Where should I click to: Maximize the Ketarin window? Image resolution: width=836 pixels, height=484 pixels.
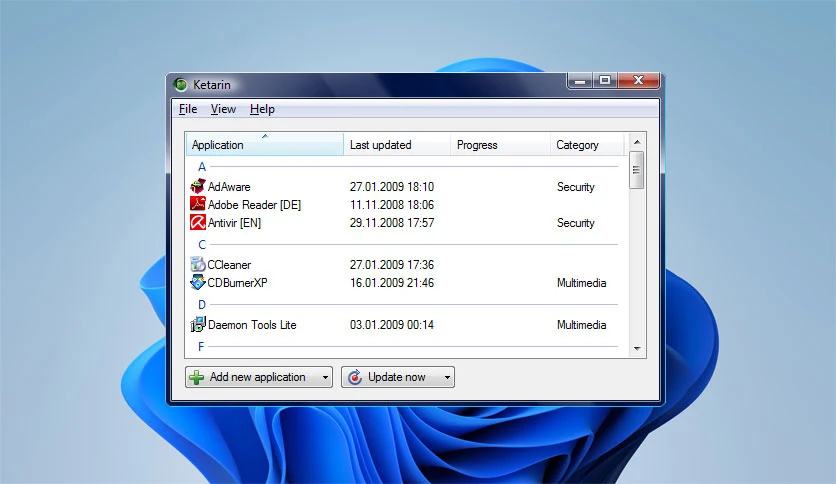(x=605, y=80)
